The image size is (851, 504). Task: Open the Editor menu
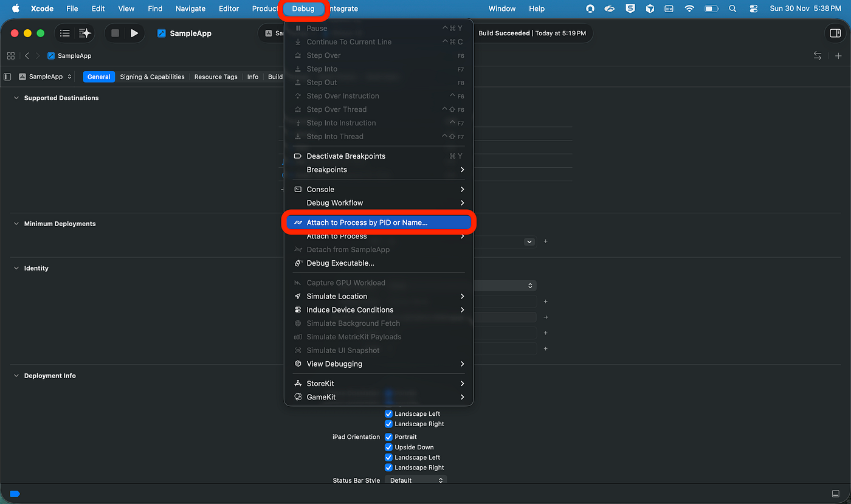229,9
